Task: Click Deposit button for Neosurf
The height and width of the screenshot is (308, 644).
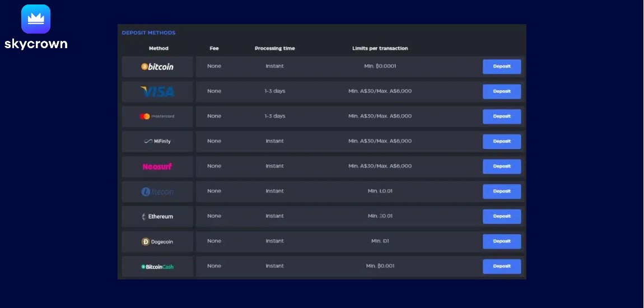Action: click(502, 166)
